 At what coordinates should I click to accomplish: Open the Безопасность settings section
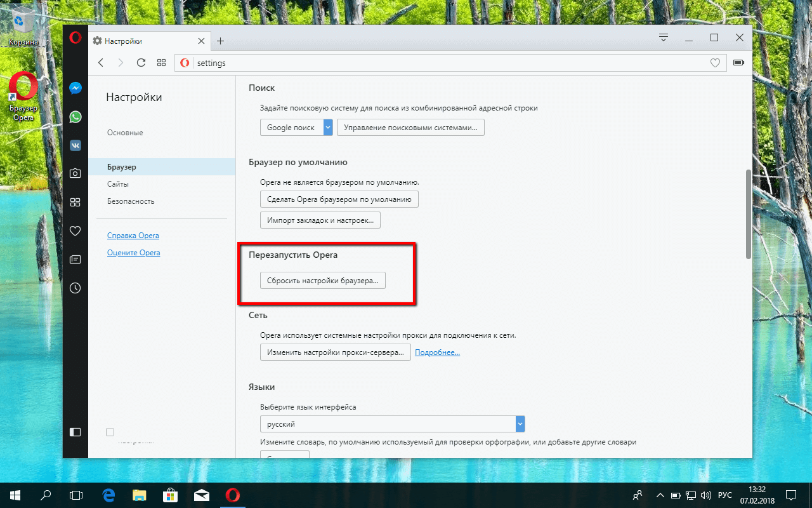point(131,201)
